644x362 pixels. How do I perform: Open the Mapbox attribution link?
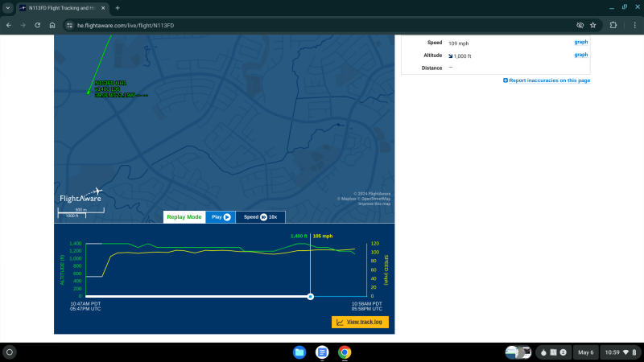point(347,199)
